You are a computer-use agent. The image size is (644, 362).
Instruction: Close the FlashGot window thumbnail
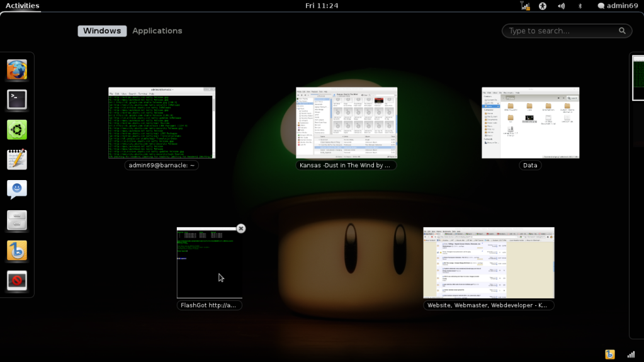click(x=241, y=229)
